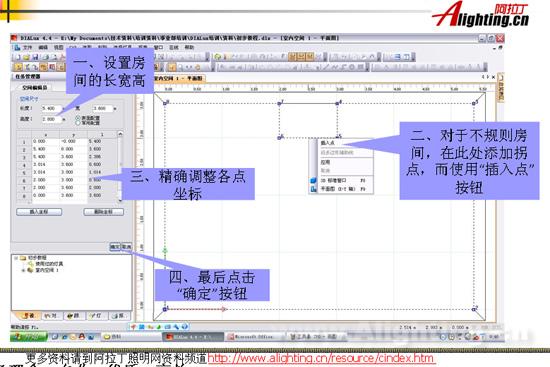Select the lower radio button beside height field
This screenshot has height=367, width=550.
78,123
